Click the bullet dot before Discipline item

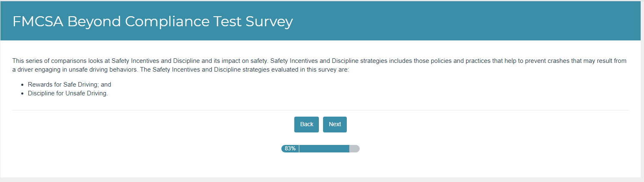(x=22, y=93)
